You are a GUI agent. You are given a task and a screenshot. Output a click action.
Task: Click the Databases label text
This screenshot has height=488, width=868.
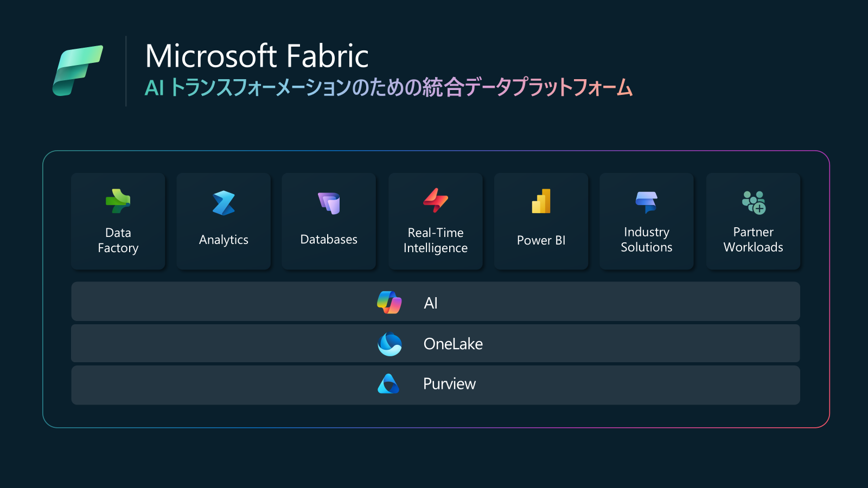pyautogui.click(x=329, y=239)
